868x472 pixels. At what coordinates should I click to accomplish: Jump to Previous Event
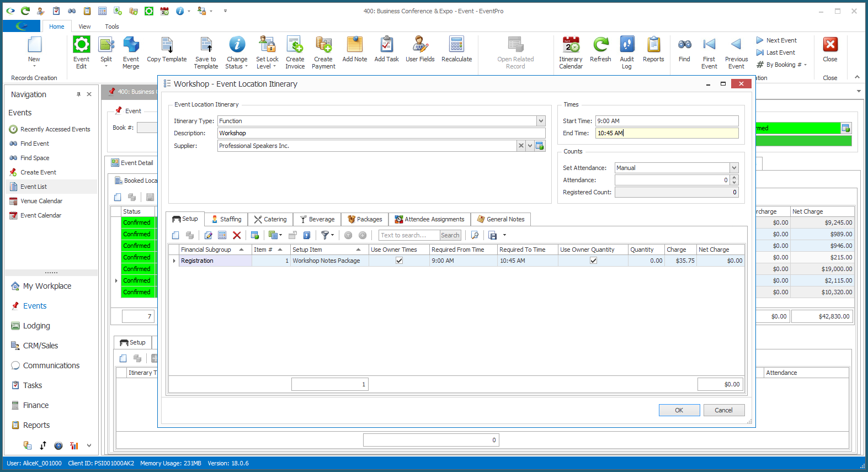(x=736, y=52)
